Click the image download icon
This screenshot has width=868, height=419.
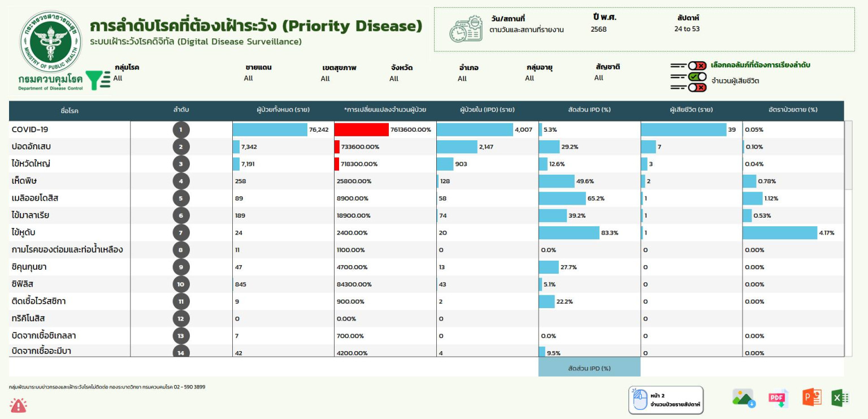744,398
